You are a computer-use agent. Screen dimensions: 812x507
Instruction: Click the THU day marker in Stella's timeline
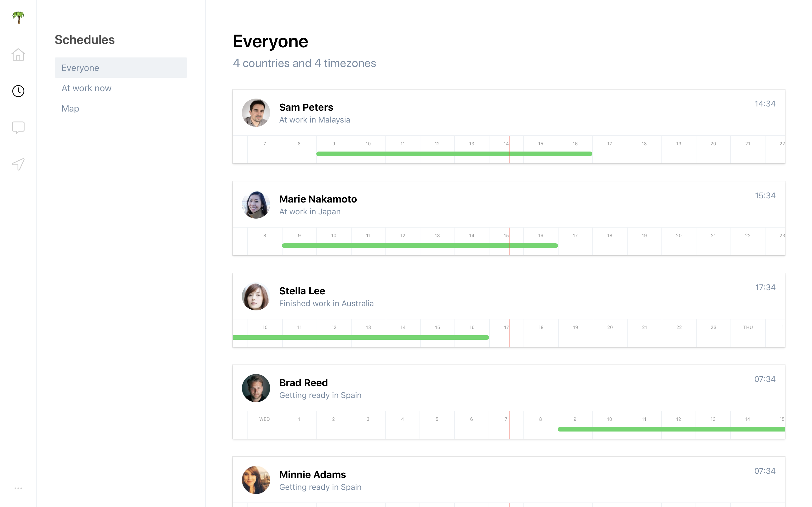pos(748,327)
